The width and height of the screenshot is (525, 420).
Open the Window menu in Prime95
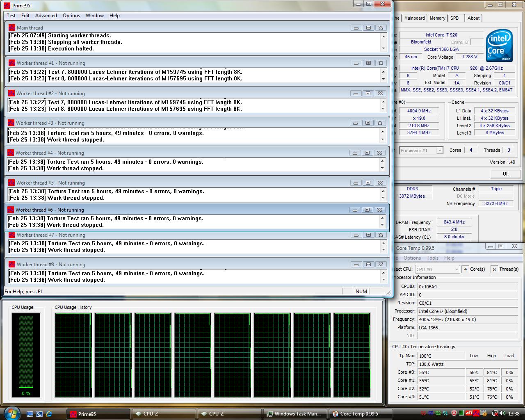pyautogui.click(x=95, y=16)
